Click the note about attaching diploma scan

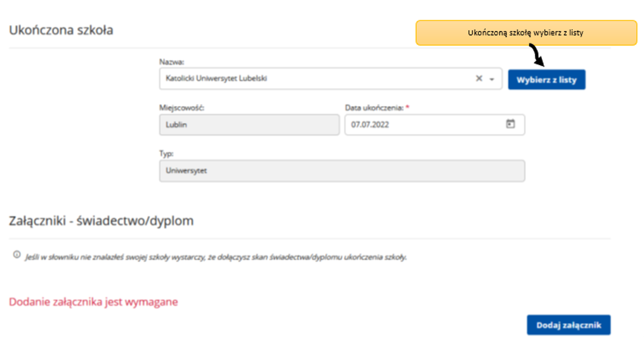(x=216, y=257)
